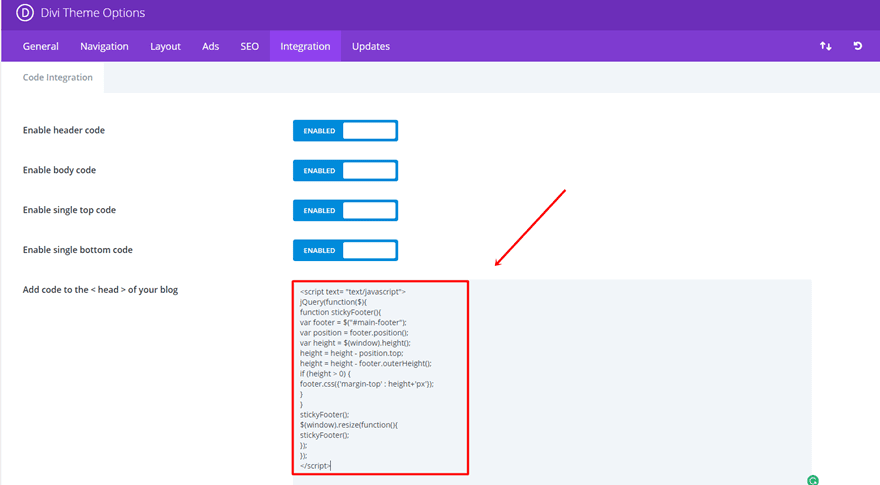Switch to the Layout tab
The width and height of the screenshot is (880, 485).
tap(165, 46)
